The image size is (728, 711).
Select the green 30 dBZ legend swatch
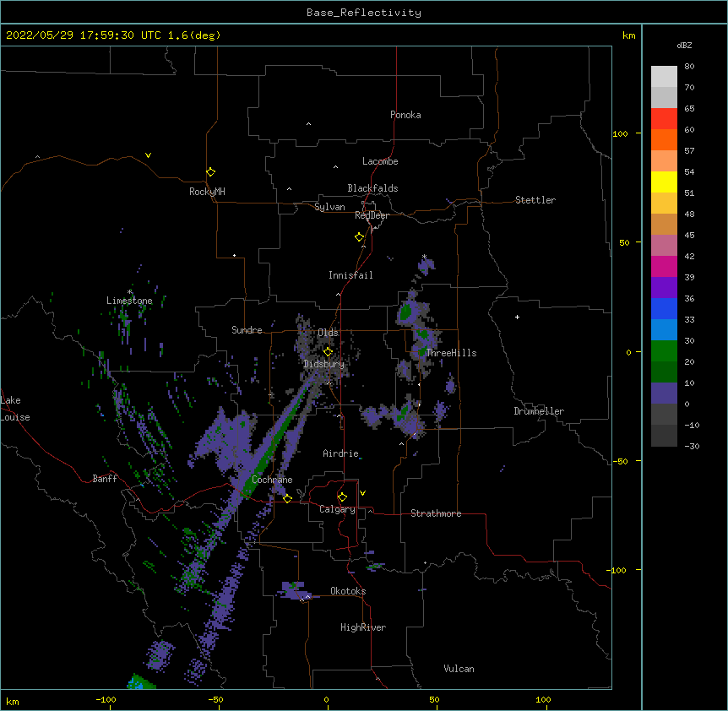664,351
